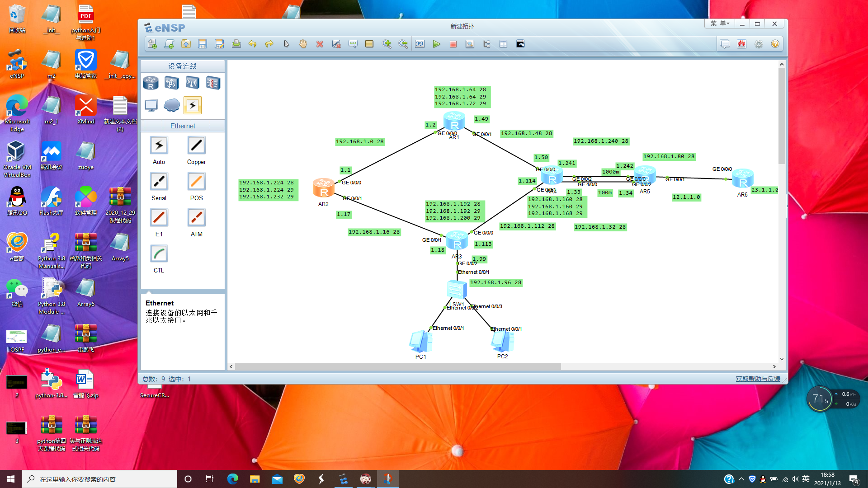Viewport: 868px width, 488px height.
Task: Choose the Serial cable type
Action: point(159,182)
